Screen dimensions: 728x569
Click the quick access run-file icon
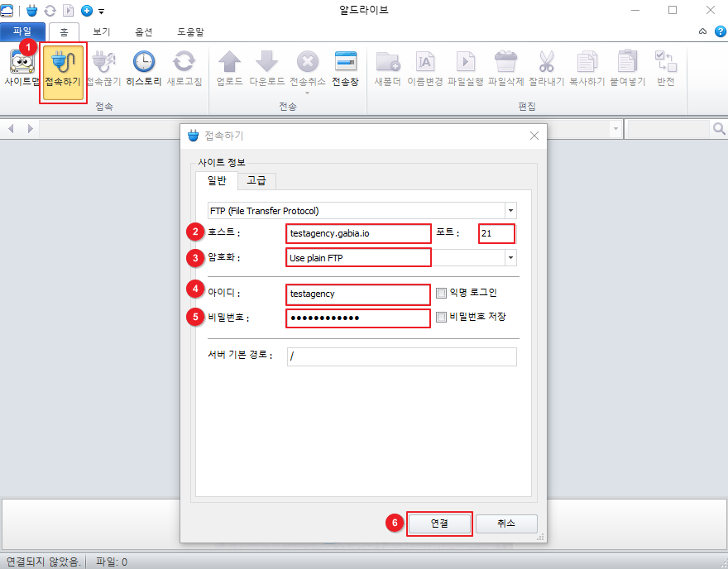click(68, 10)
